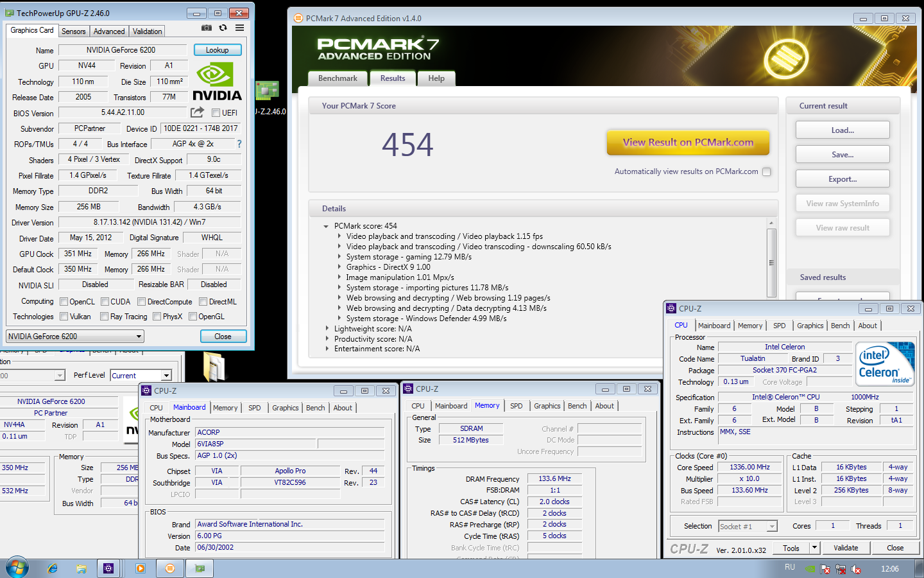Click the CPU-Z Validate button
Image resolution: width=924 pixels, height=578 pixels.
[846, 548]
